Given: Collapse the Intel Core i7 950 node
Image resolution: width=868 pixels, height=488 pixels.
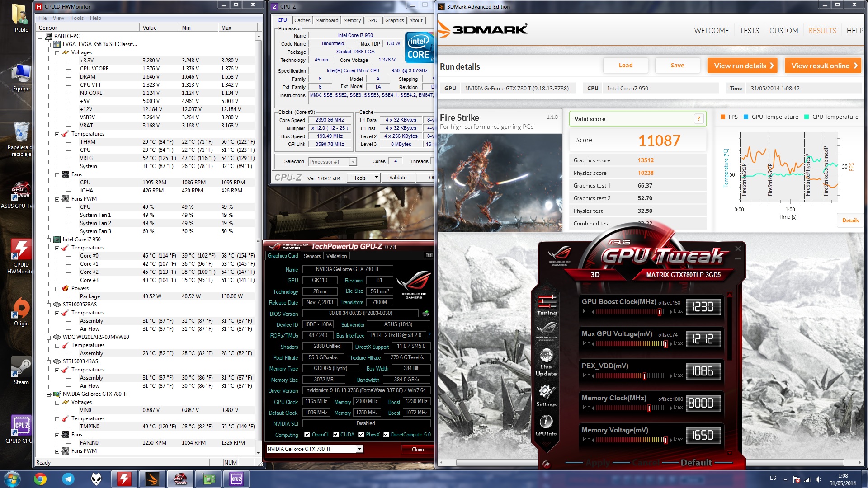Looking at the screenshot, I should (49, 240).
